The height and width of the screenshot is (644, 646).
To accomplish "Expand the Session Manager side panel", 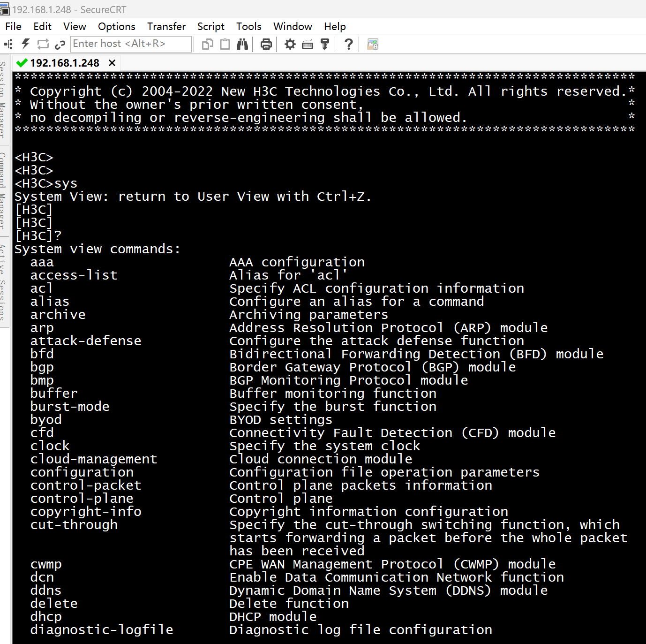I will click(3, 99).
